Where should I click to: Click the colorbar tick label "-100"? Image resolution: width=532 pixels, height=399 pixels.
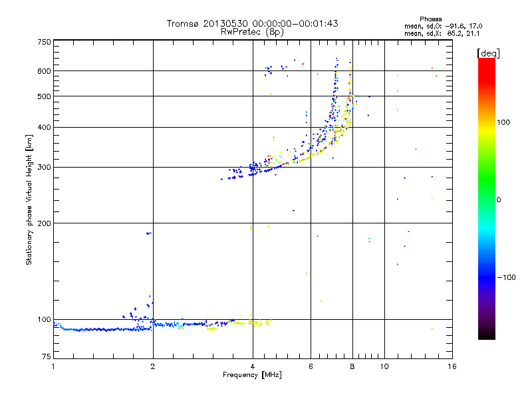[507, 277]
